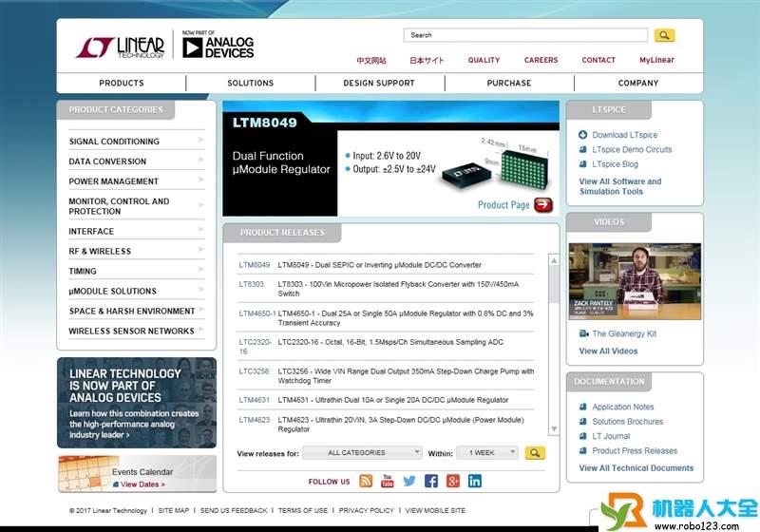Expand Monitor, Control and Protection arrow
760x532 pixels.
[201, 205]
